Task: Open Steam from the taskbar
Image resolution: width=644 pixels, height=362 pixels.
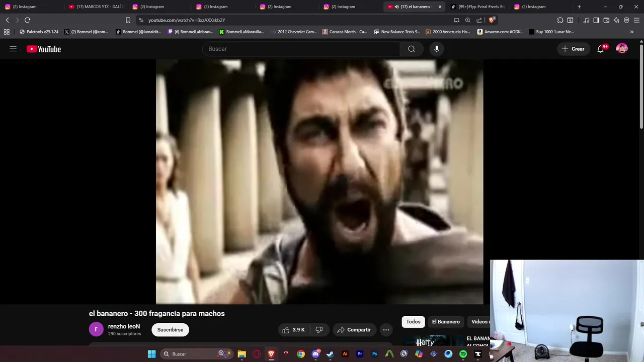Action: [x=330, y=354]
